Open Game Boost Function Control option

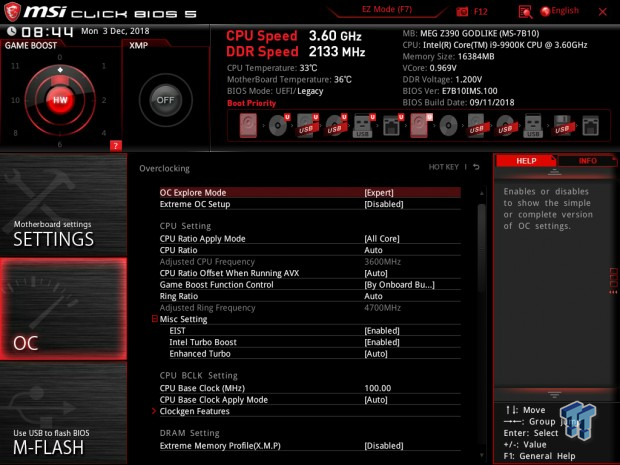310,285
